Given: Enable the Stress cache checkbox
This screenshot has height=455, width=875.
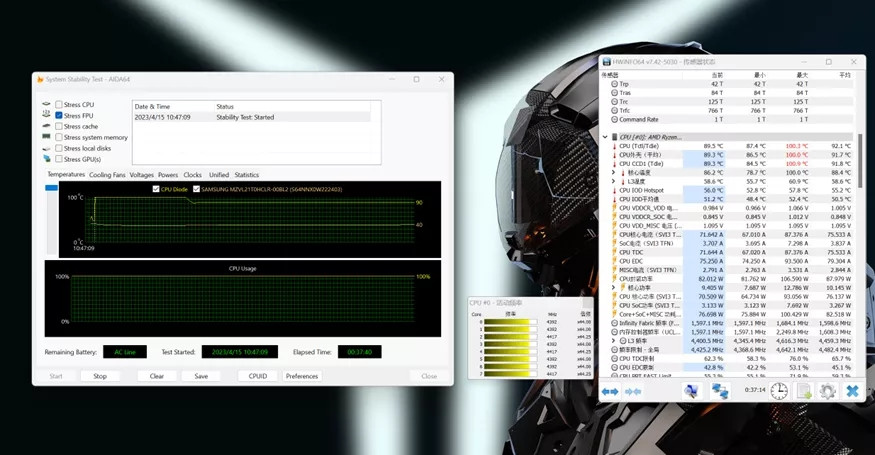Looking at the screenshot, I should coord(59,126).
